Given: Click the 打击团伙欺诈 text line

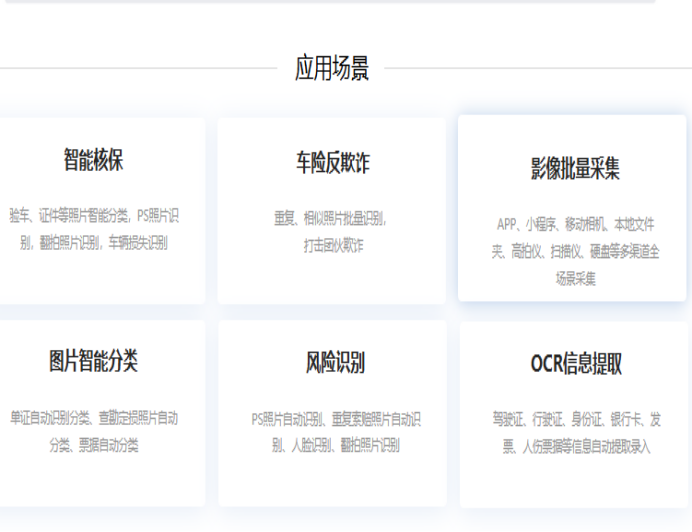Looking at the screenshot, I should point(334,245).
